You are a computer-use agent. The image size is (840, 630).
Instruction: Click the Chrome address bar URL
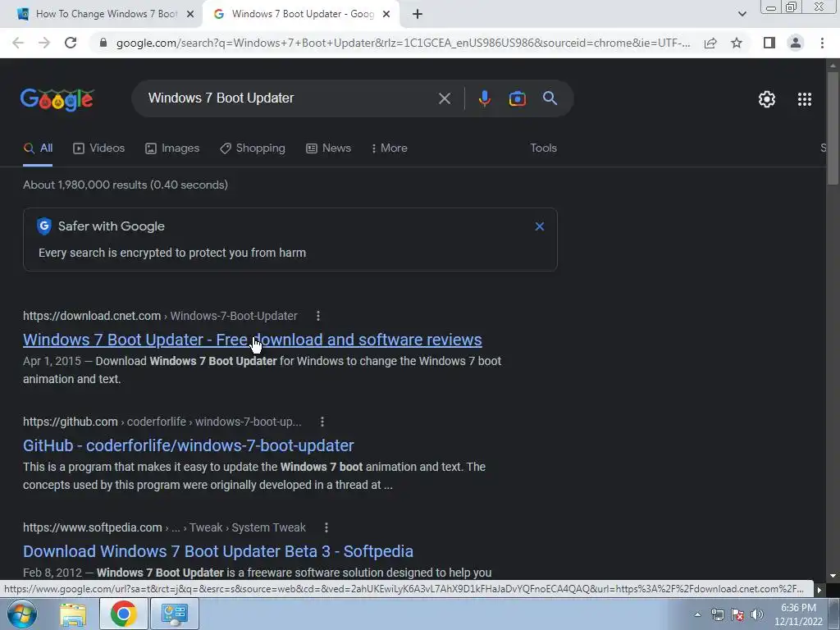pos(403,43)
